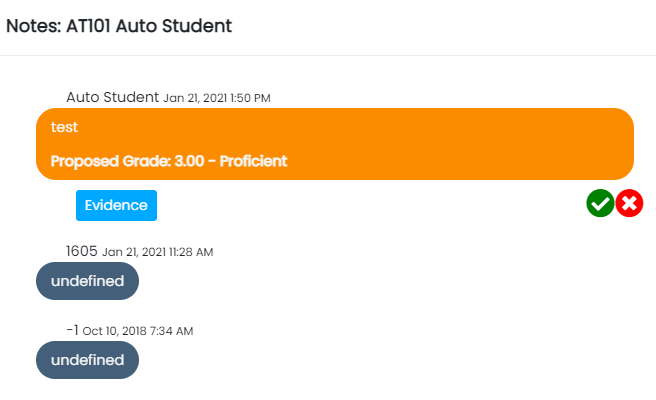Click the 1605 author label
This screenshot has width=656, height=400.
(x=81, y=251)
